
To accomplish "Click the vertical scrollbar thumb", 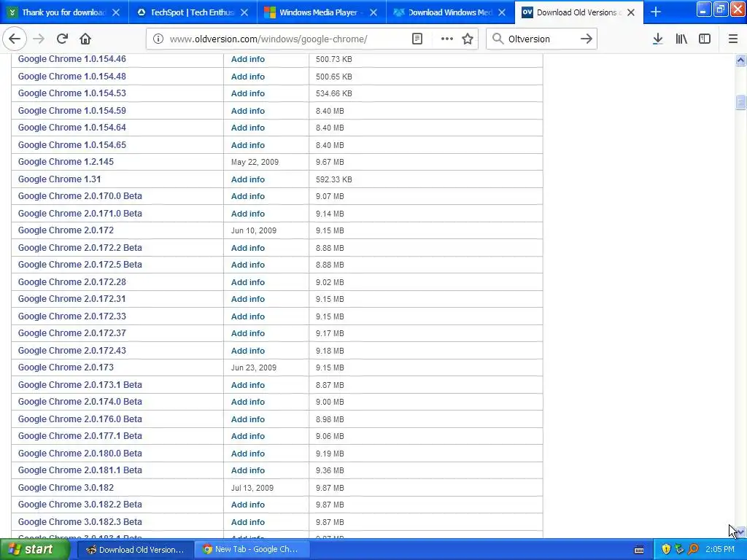I will point(740,102).
